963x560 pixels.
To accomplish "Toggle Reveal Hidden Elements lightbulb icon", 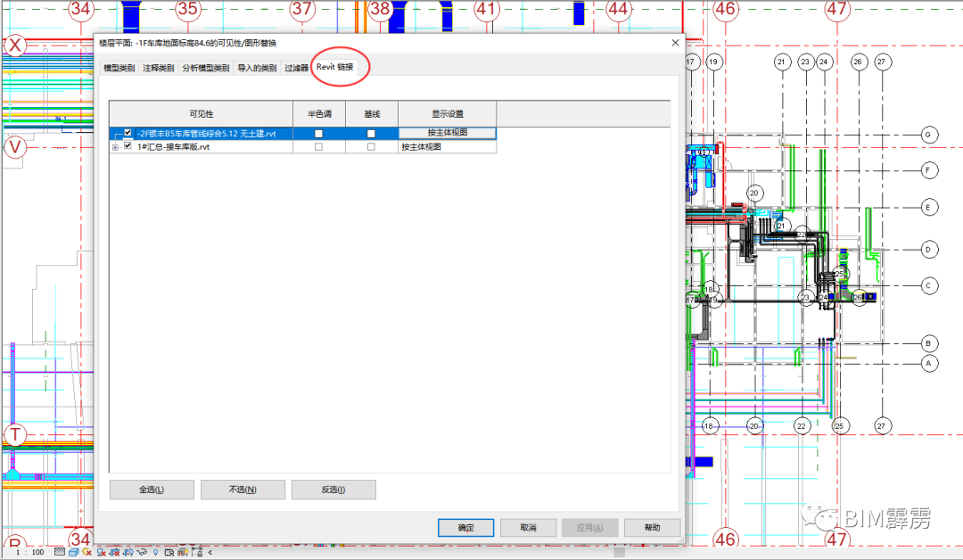I will coord(155,553).
